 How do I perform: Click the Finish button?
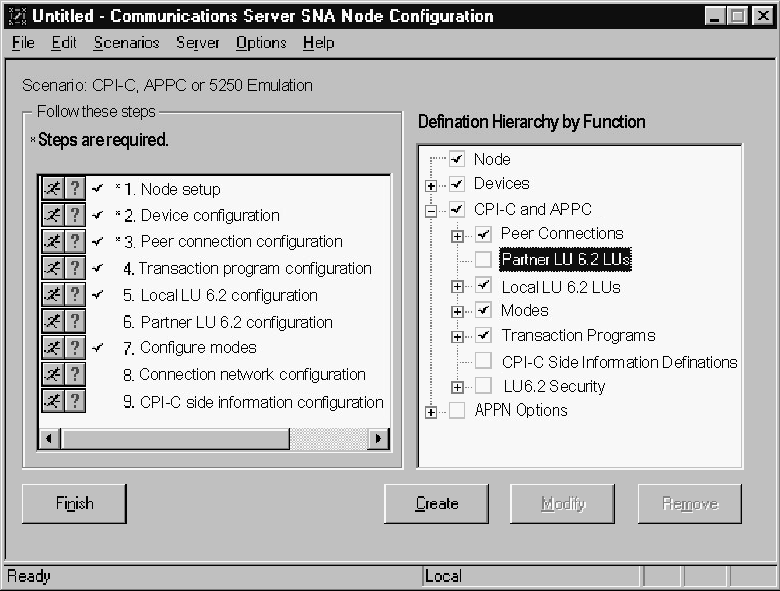coord(74,504)
